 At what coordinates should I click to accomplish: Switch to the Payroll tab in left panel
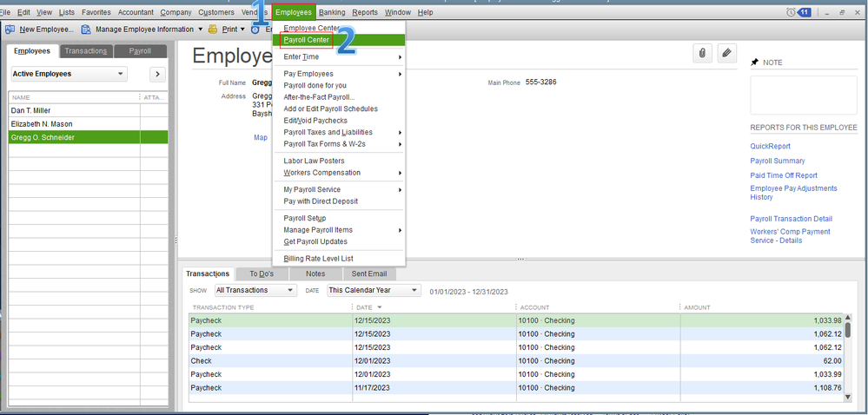click(x=140, y=51)
